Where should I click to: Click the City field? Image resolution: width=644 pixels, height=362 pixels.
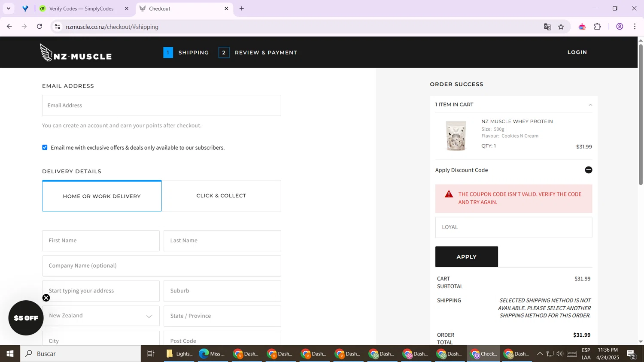click(101, 338)
